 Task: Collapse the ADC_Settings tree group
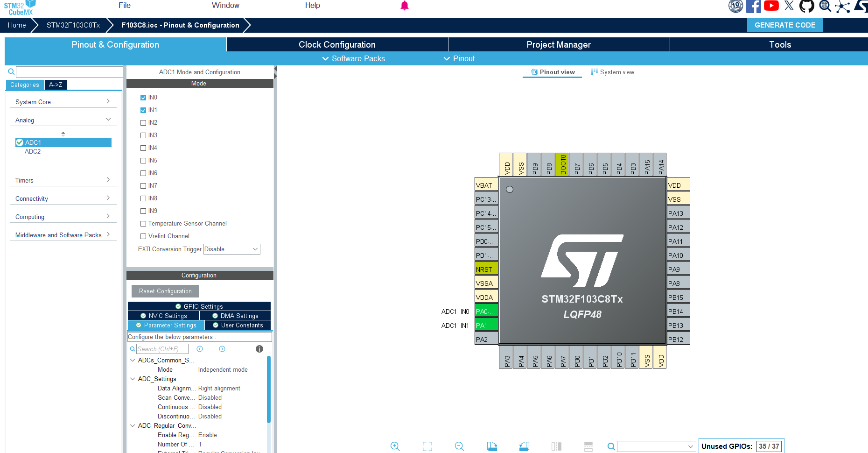click(133, 379)
